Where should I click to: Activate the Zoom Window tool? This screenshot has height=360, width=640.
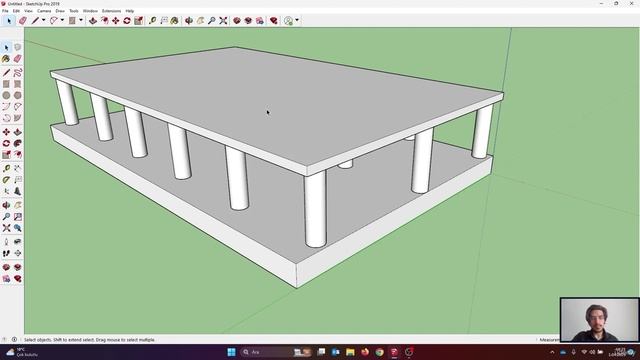18,217
